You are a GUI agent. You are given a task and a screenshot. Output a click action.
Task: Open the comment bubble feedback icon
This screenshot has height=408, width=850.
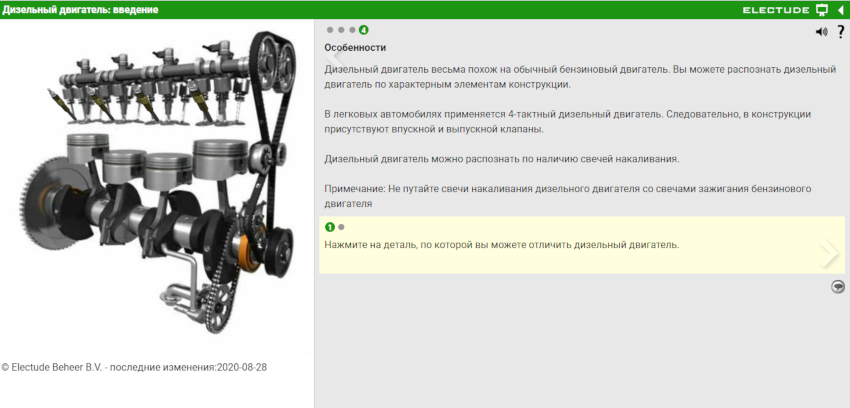pyautogui.click(x=838, y=287)
